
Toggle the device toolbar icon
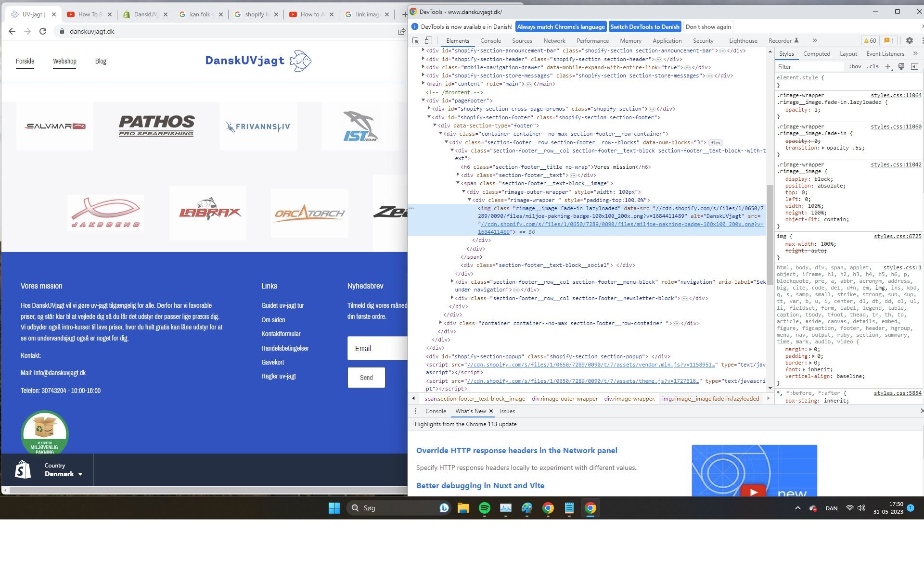coord(428,41)
